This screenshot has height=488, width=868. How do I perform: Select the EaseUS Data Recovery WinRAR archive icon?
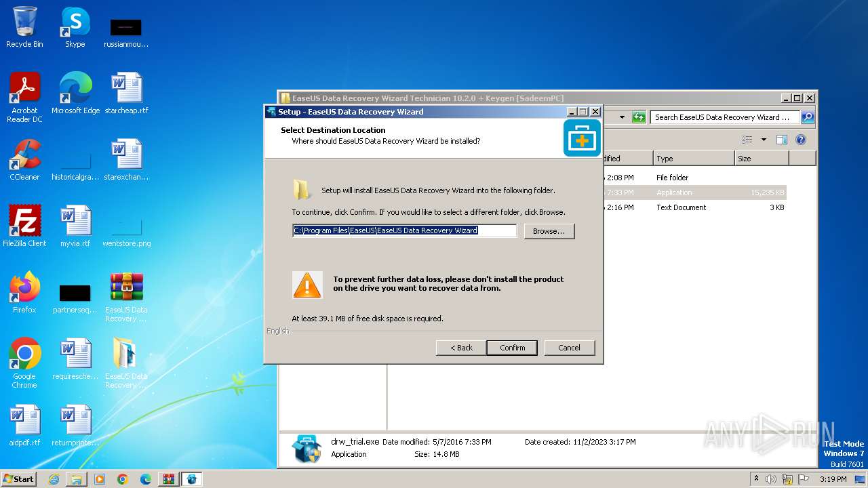pos(126,297)
